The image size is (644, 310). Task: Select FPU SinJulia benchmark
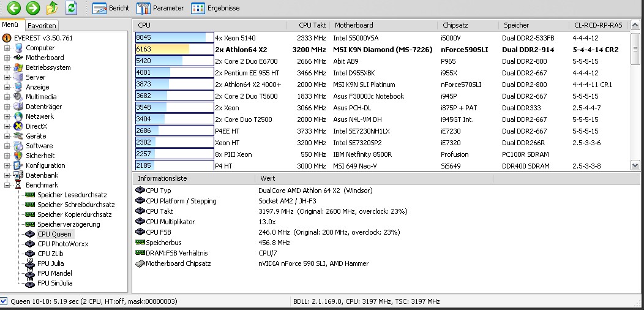click(x=55, y=283)
